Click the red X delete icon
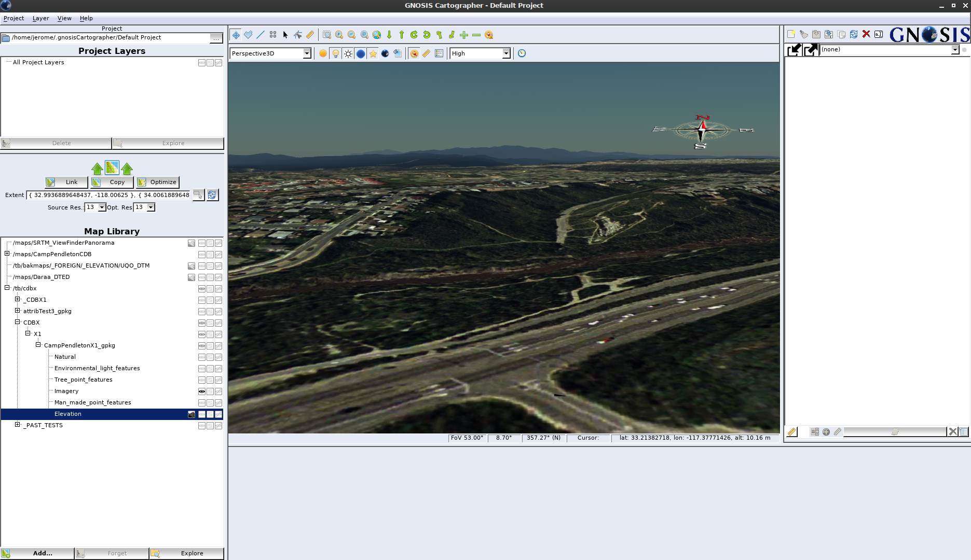Screen dimensions: 971x560 click(x=866, y=34)
